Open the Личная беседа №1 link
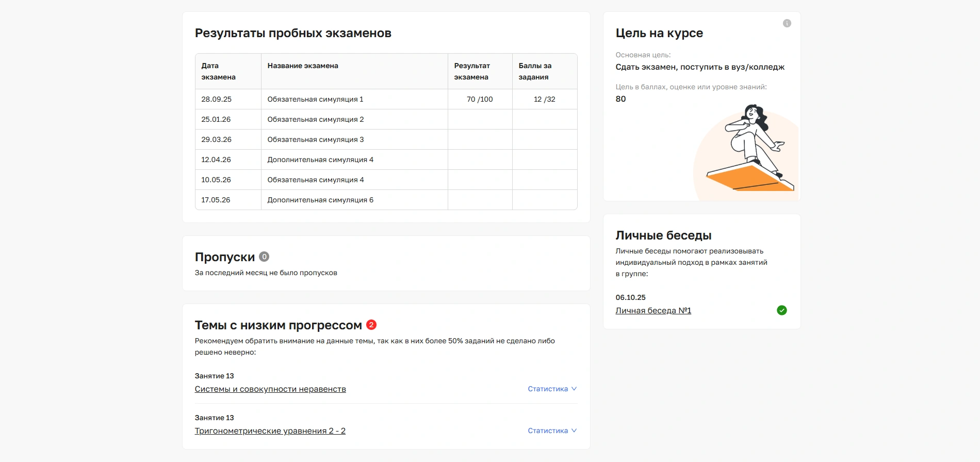This screenshot has width=980, height=462. 653,311
